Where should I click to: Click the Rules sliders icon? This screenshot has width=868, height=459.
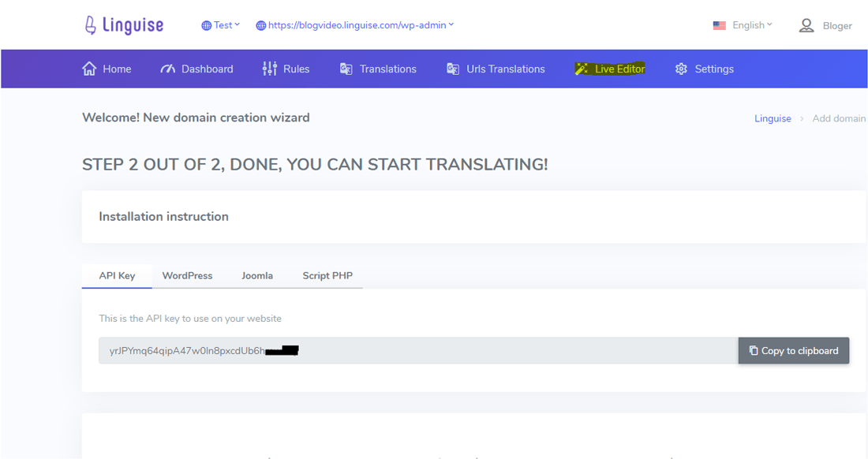tap(270, 69)
